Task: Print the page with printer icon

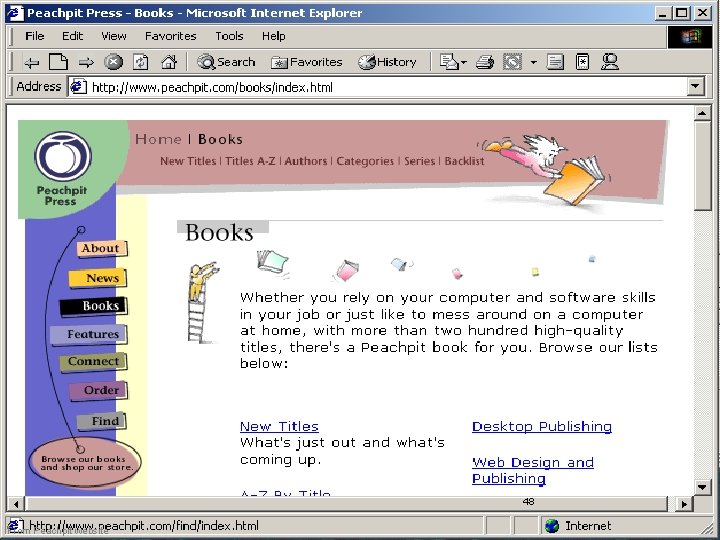Action: [485, 62]
